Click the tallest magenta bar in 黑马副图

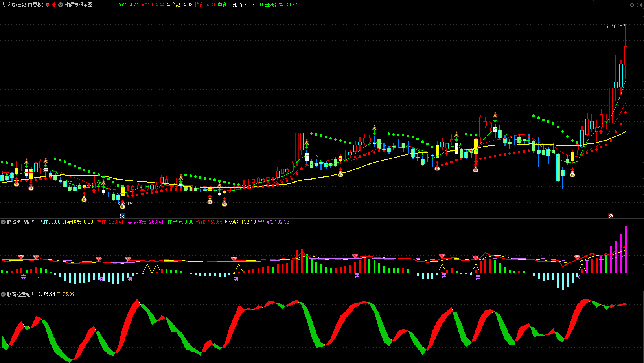(x=626, y=249)
